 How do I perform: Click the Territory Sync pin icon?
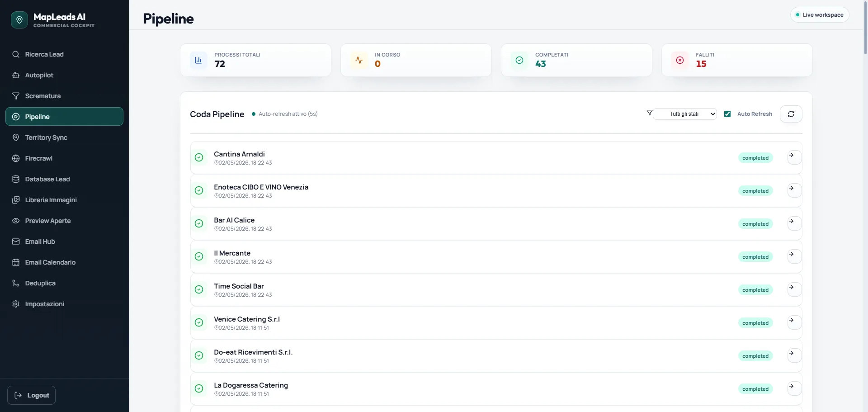pos(16,137)
